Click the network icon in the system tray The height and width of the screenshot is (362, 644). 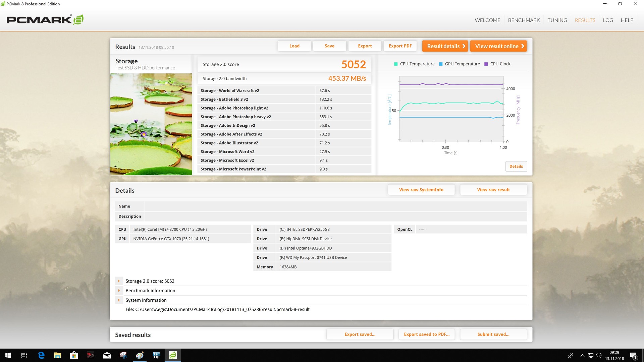click(x=591, y=355)
